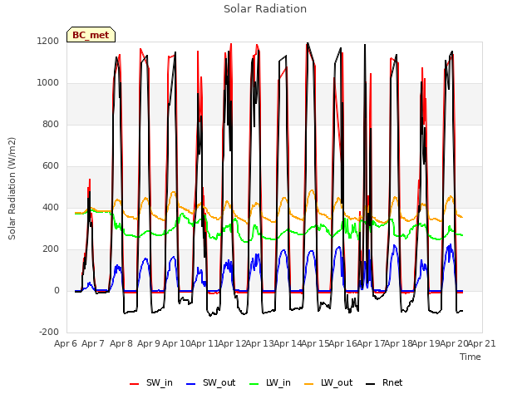Click the Apr 8 x-axis label

click(x=121, y=343)
